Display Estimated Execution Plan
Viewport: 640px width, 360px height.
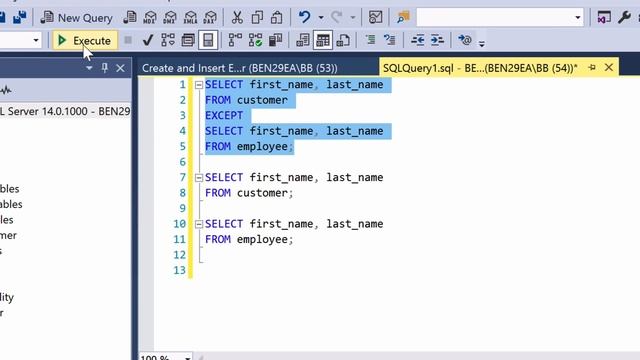point(168,40)
